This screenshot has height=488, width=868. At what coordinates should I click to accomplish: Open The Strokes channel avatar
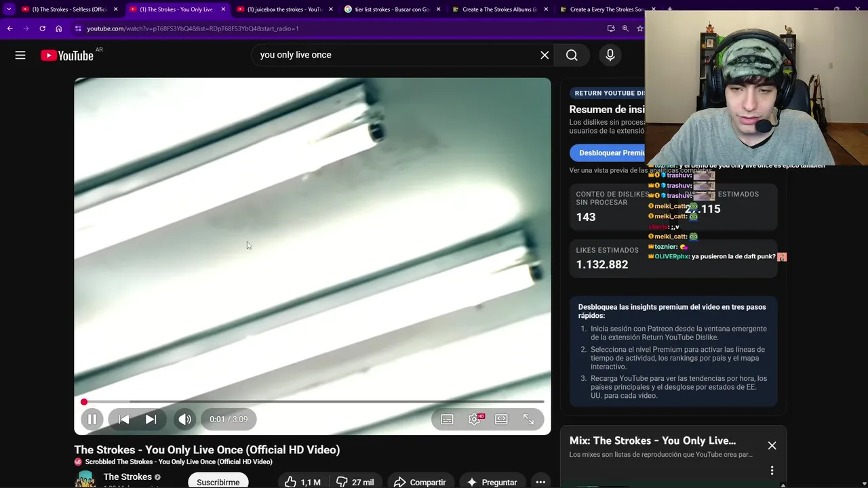pyautogui.click(x=85, y=479)
